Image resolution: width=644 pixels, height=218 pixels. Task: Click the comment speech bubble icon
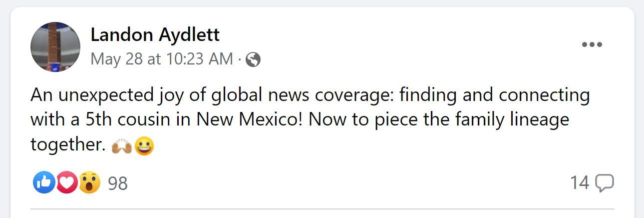[x=605, y=183]
